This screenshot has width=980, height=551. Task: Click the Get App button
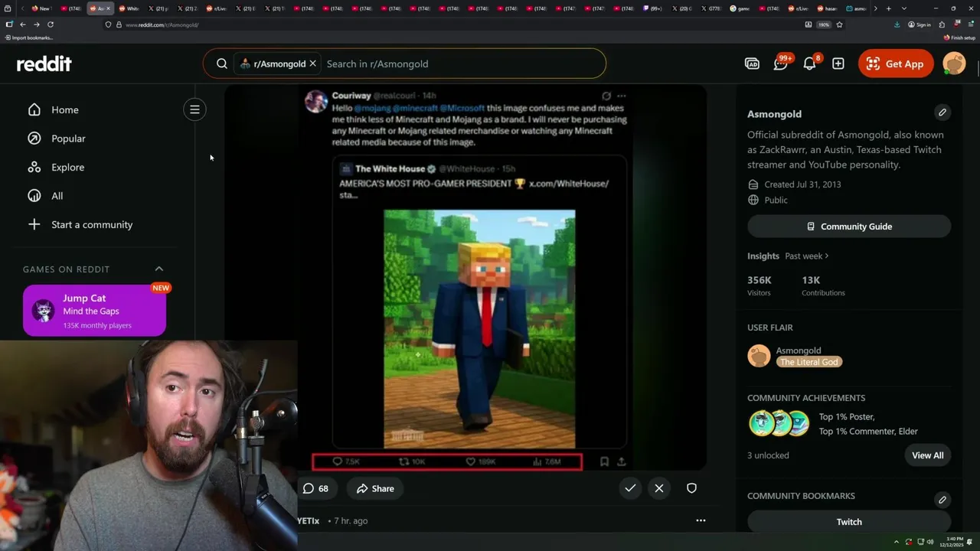896,64
